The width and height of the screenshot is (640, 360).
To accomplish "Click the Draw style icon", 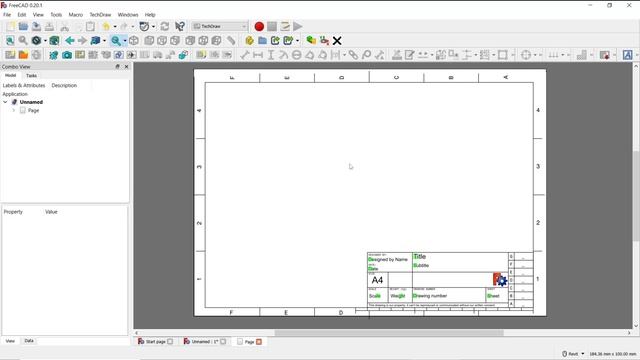I will [36, 40].
